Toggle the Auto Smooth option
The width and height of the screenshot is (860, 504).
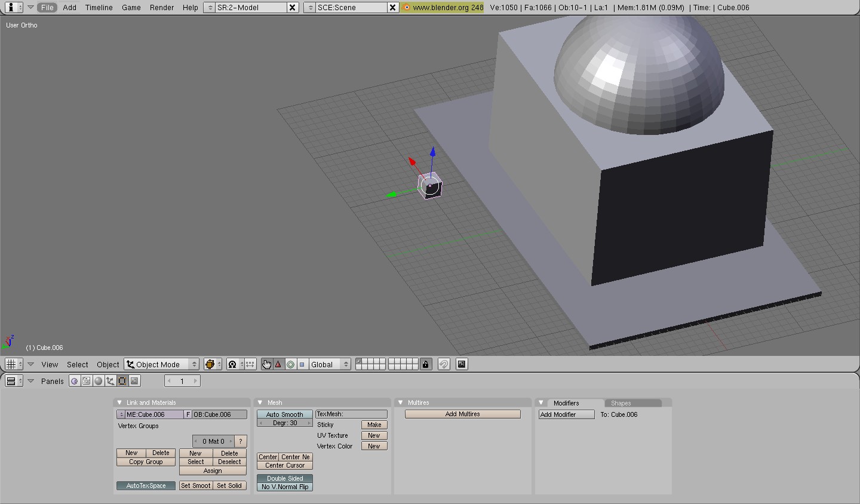point(285,414)
